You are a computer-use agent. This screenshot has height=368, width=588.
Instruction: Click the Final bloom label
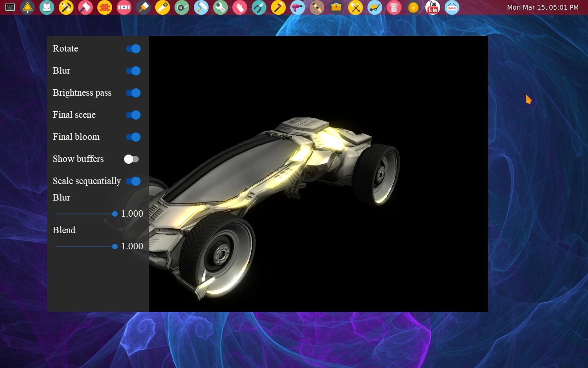point(76,137)
